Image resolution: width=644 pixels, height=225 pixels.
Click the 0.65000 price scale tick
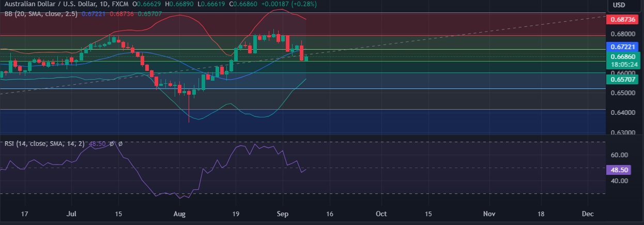pyautogui.click(x=622, y=93)
